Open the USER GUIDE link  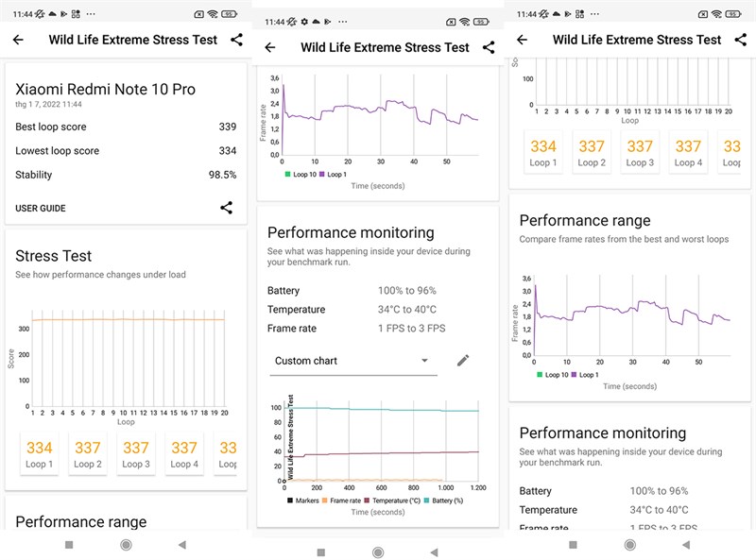(x=39, y=208)
